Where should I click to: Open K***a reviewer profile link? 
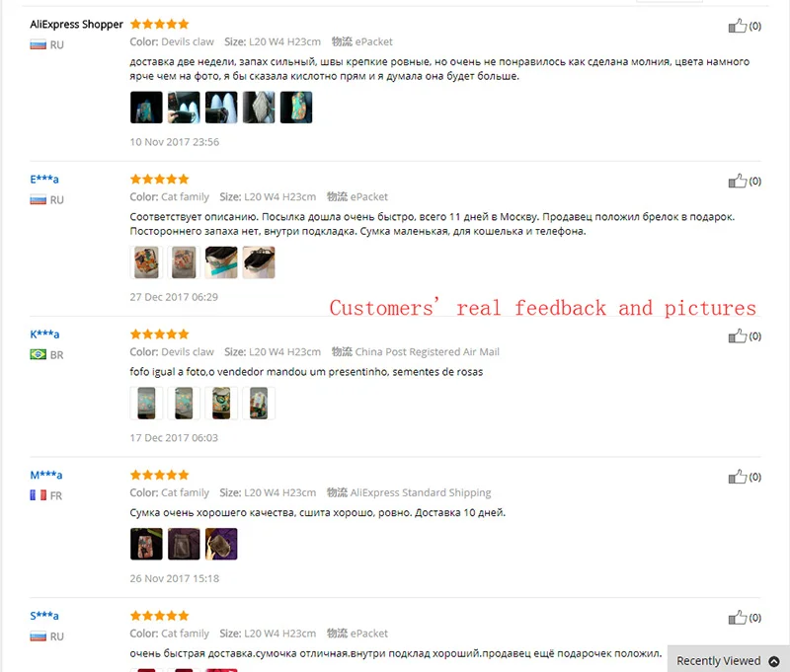(x=44, y=335)
